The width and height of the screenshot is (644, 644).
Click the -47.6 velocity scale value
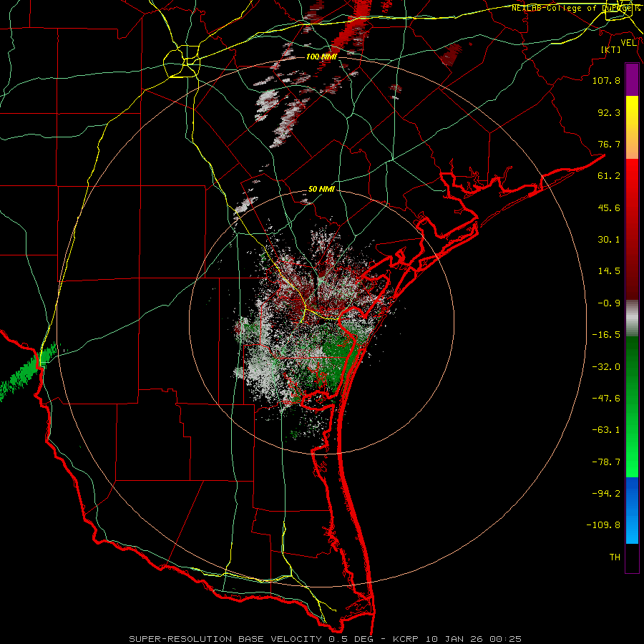pyautogui.click(x=606, y=399)
